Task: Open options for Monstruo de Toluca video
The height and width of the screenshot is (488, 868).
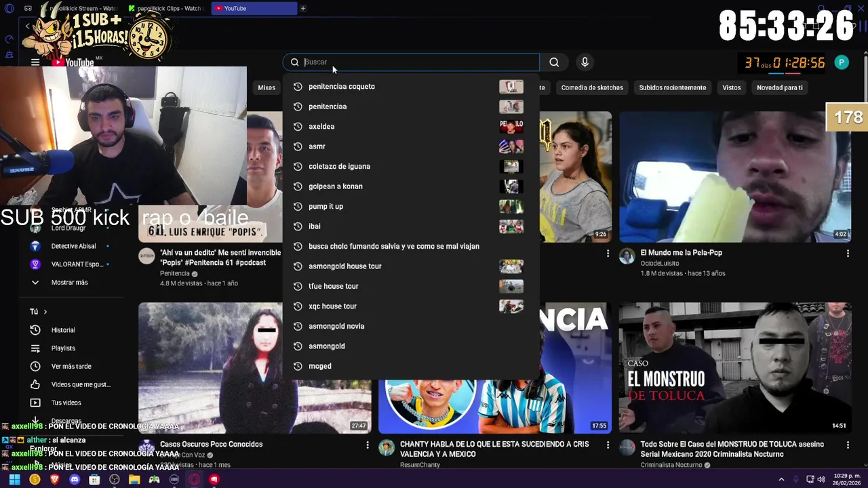Action: click(848, 445)
